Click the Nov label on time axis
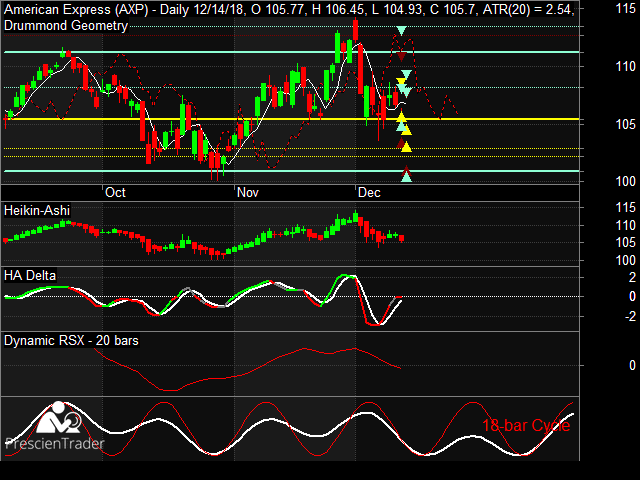Screen dimensions: 640x480 tap(248, 192)
